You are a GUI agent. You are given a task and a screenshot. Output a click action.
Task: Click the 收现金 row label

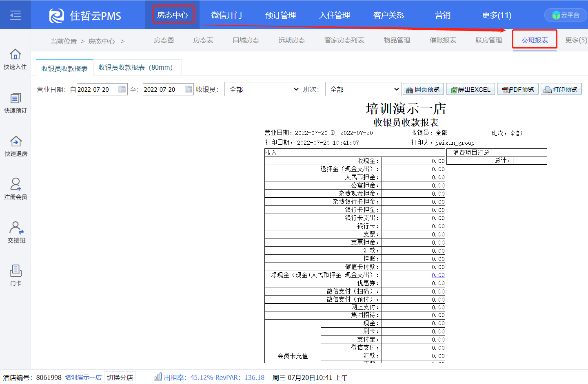point(368,161)
